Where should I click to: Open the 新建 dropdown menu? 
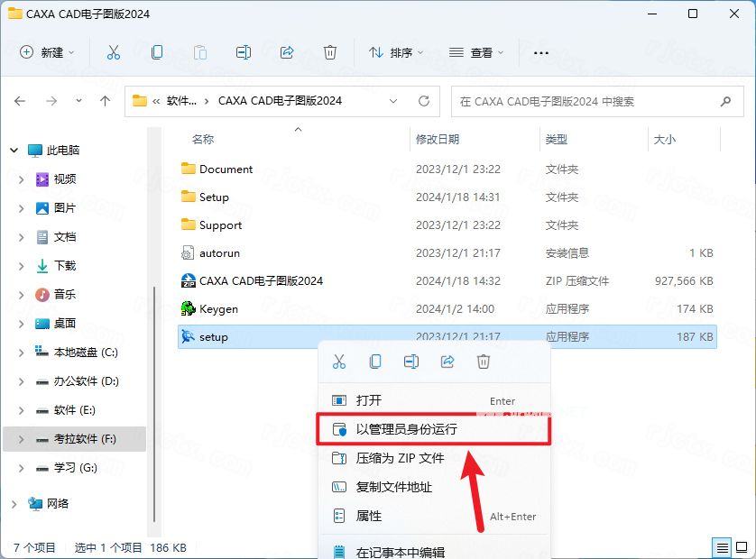click(x=47, y=52)
